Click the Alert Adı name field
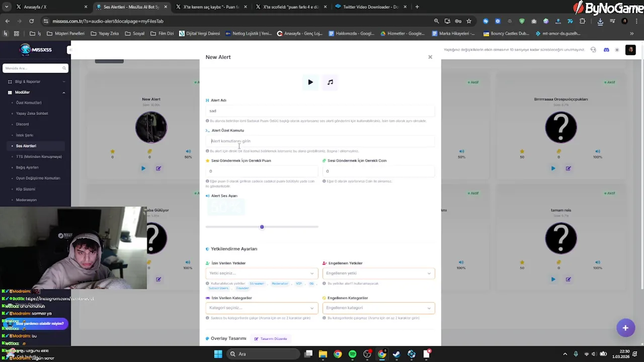The width and height of the screenshot is (644, 362). click(320, 111)
